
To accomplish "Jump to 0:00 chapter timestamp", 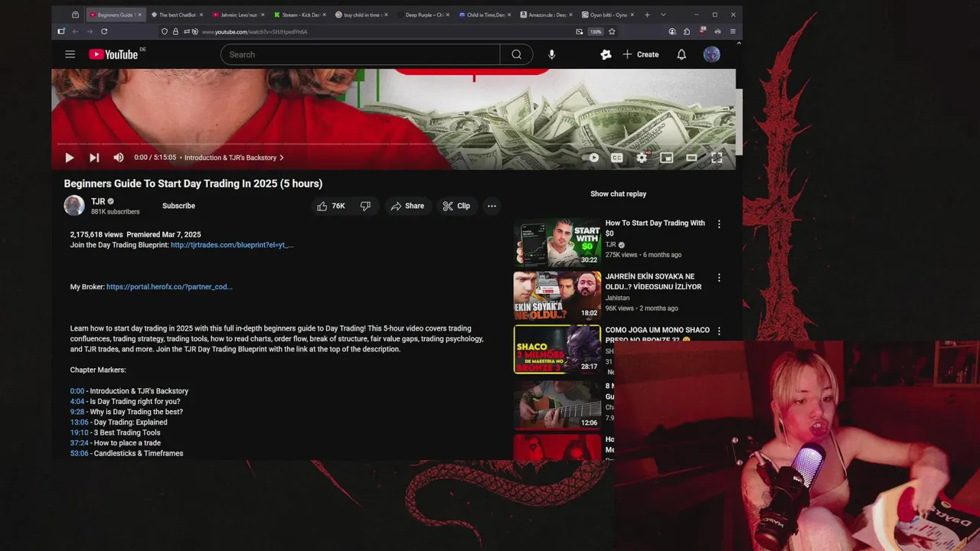I will coord(77,391).
